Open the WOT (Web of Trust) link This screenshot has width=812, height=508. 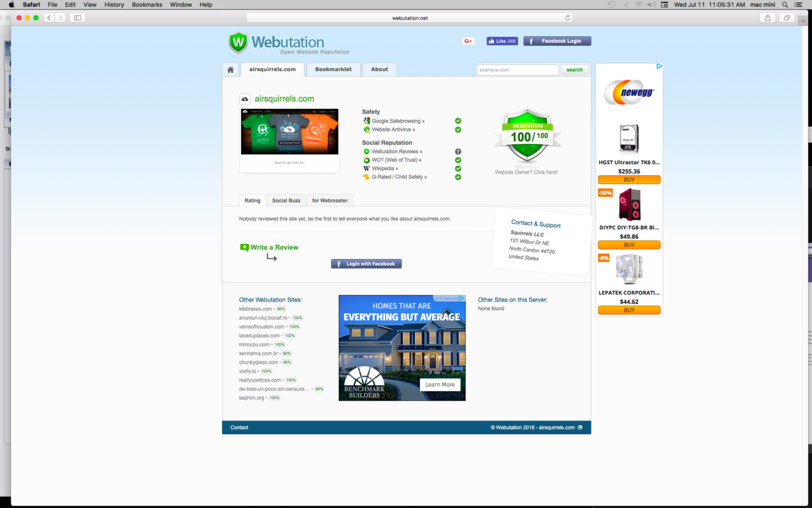point(396,160)
